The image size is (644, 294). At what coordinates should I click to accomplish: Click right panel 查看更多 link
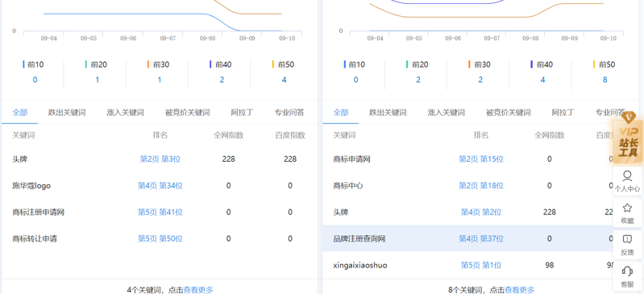point(520,290)
